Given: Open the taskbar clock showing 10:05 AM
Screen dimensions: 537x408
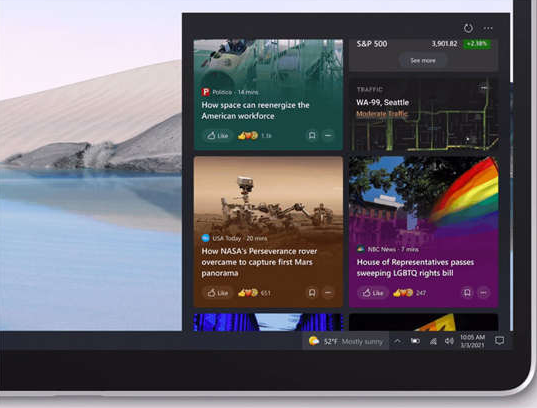Looking at the screenshot, I should click(472, 341).
